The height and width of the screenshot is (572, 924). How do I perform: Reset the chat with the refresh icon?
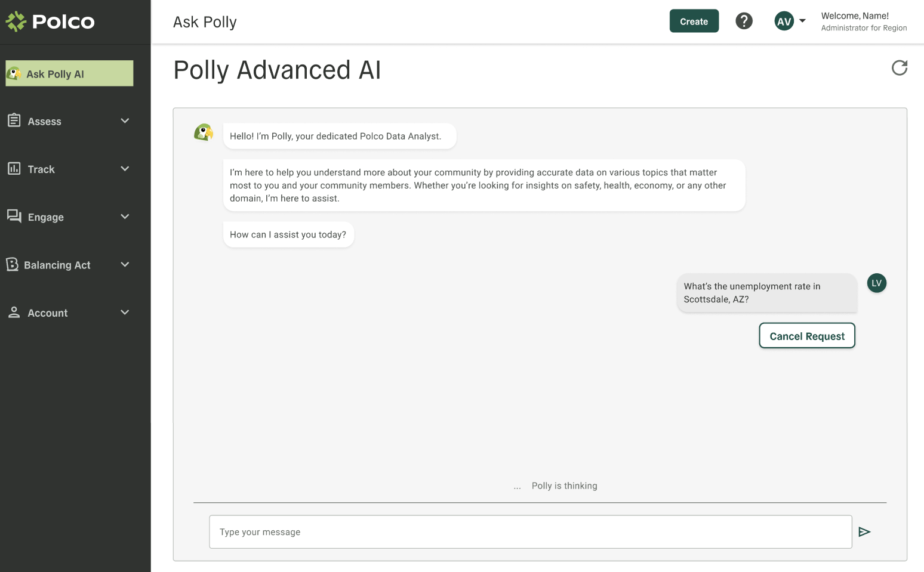point(900,68)
